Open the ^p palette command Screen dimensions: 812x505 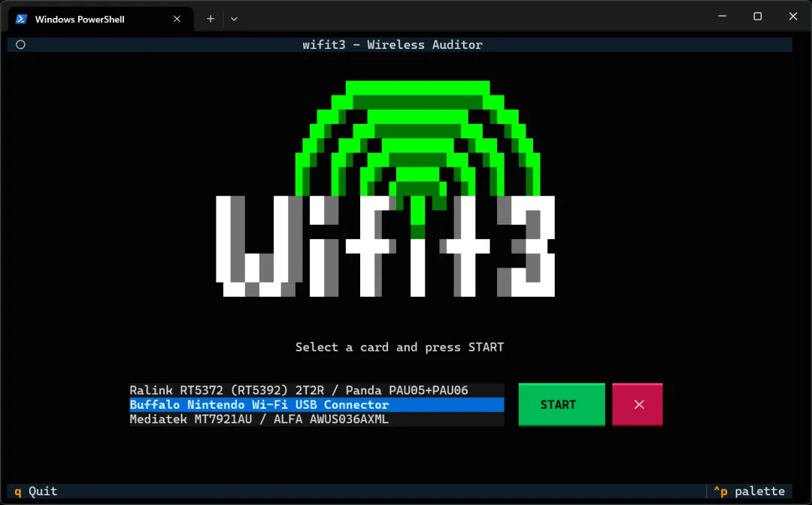point(750,491)
